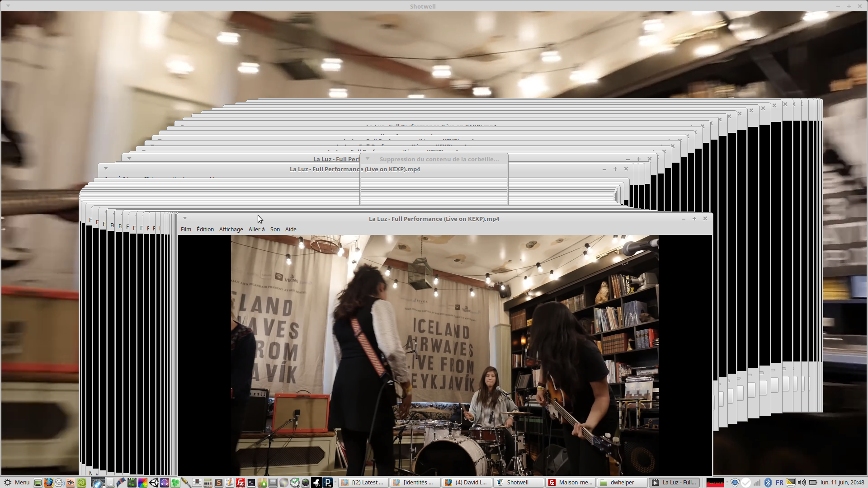Open window menu arrow of front video window

click(x=185, y=218)
